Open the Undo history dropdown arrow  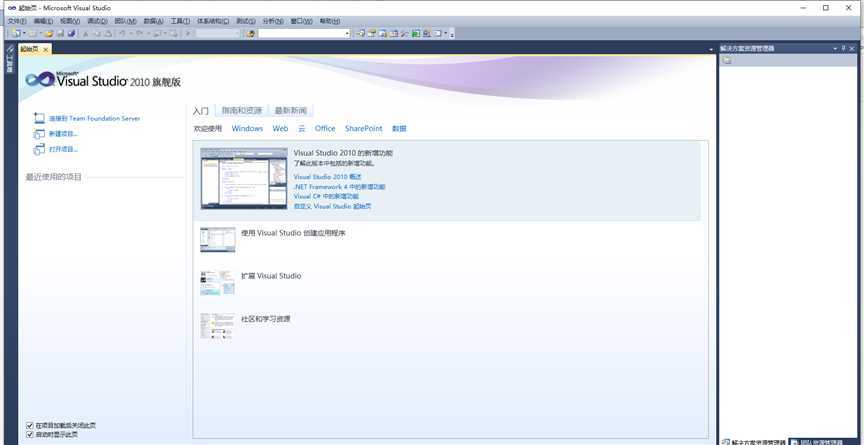tap(130, 34)
